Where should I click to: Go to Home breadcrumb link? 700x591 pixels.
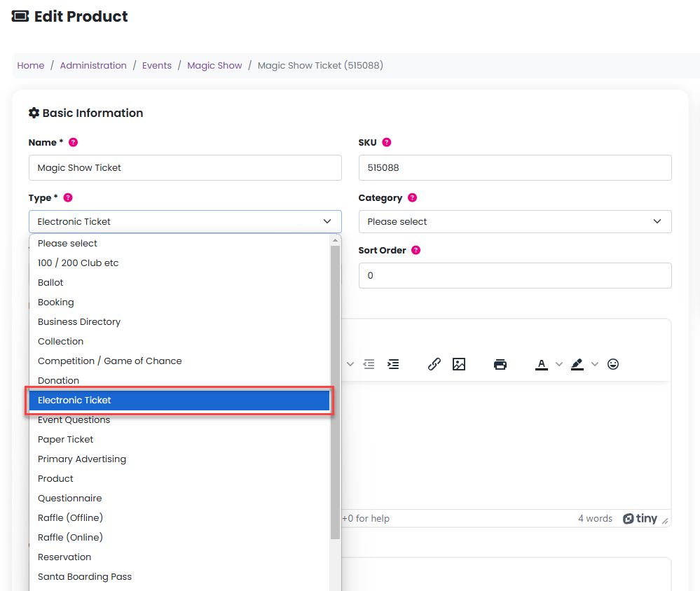31,66
